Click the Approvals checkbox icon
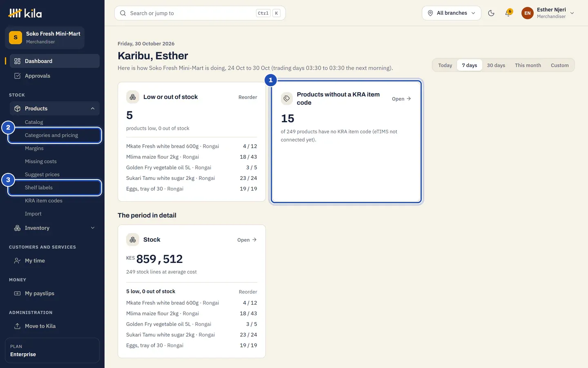The image size is (588, 368). click(17, 76)
